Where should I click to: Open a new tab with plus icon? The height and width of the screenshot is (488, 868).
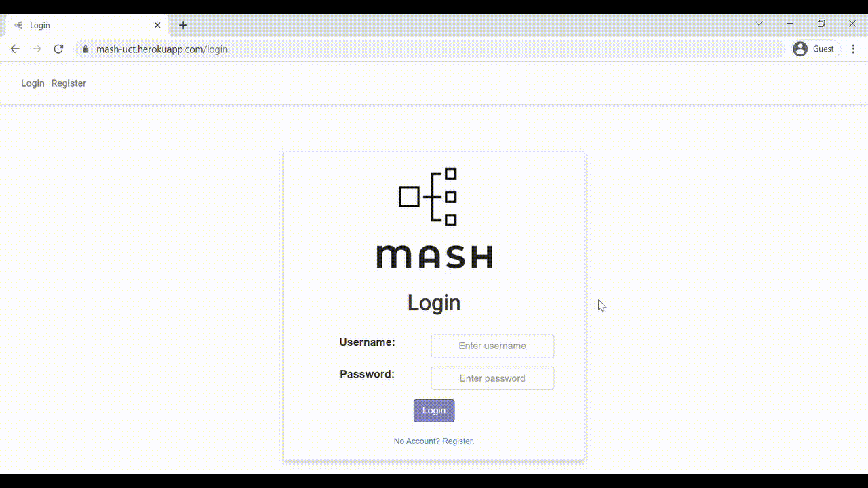tap(183, 25)
